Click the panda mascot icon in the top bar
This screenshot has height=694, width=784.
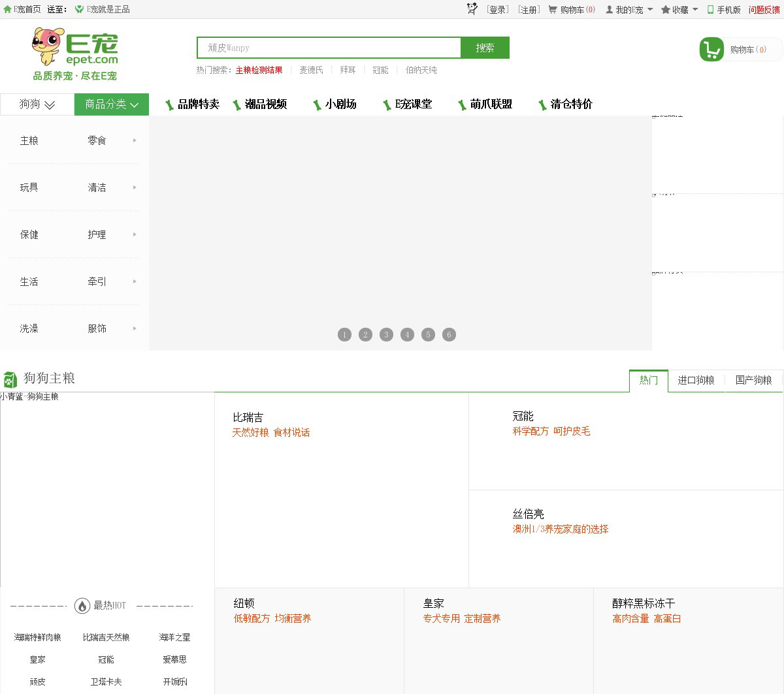coord(472,8)
